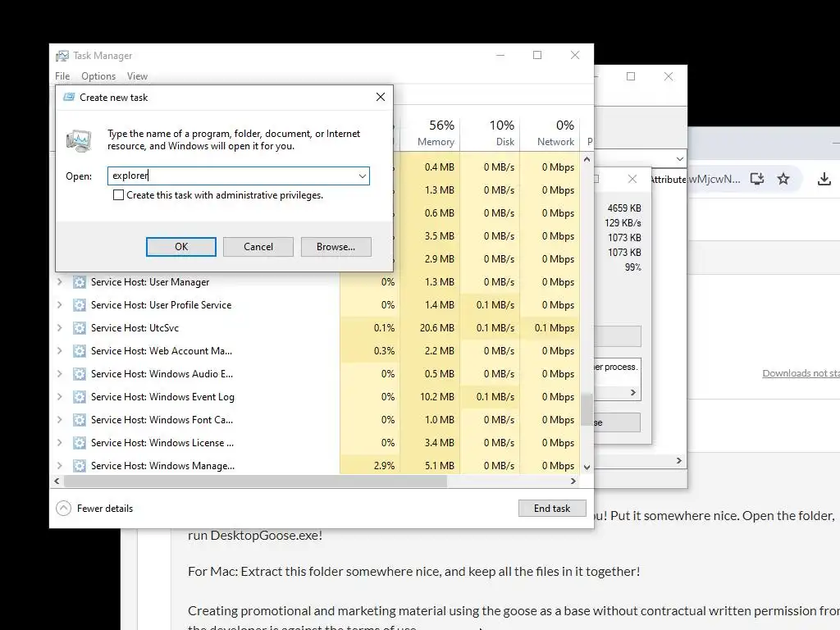This screenshot has width=840, height=630.
Task: Click scroll left arrow of horizontal scrollbar
Action: [x=57, y=481]
